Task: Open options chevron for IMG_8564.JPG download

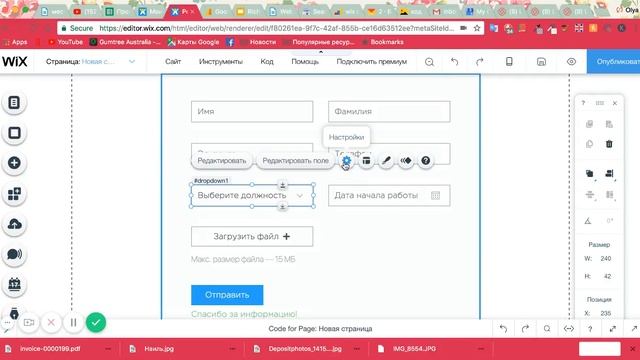Action: point(481,349)
